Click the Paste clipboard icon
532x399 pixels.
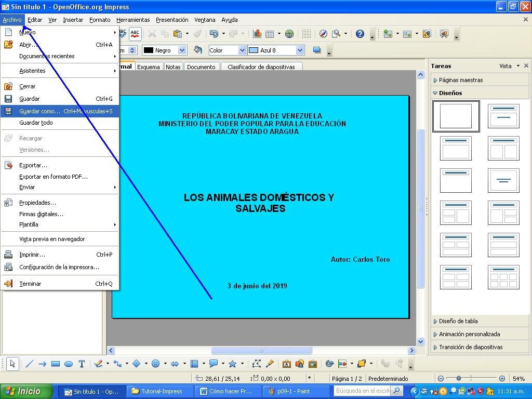(x=178, y=34)
